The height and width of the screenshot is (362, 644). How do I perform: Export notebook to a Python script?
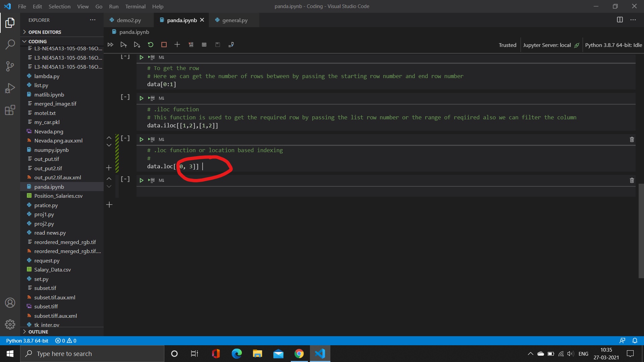click(231, 44)
